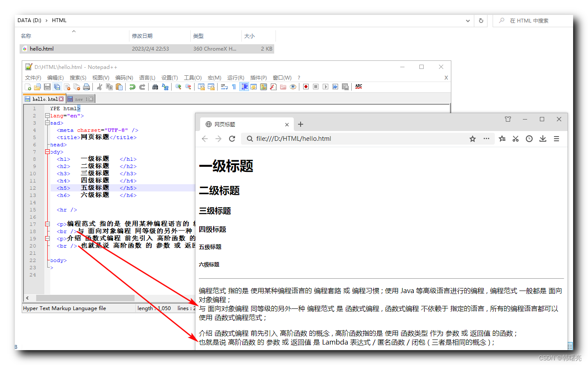Click Open file icon in Notepad++ toolbar
588x365 pixels.
click(x=37, y=87)
